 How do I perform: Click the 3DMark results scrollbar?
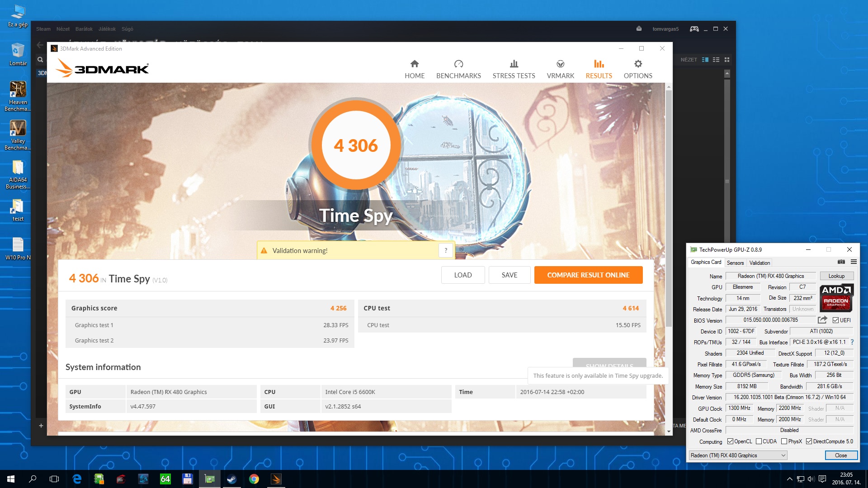pos(669,208)
